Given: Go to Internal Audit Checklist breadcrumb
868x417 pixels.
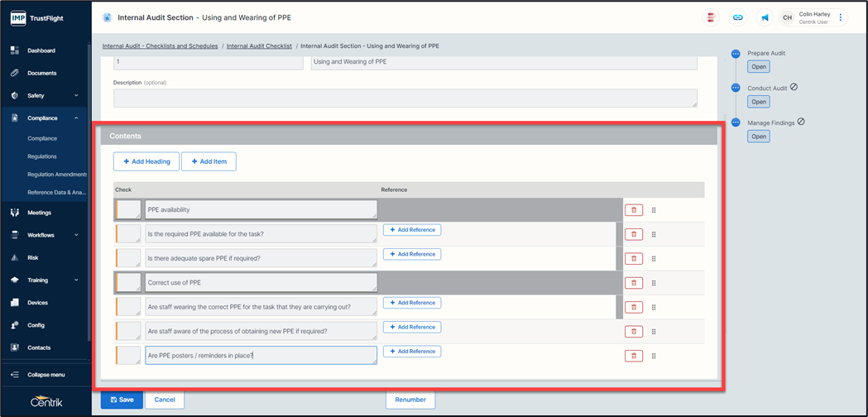Looking at the screenshot, I should [259, 46].
